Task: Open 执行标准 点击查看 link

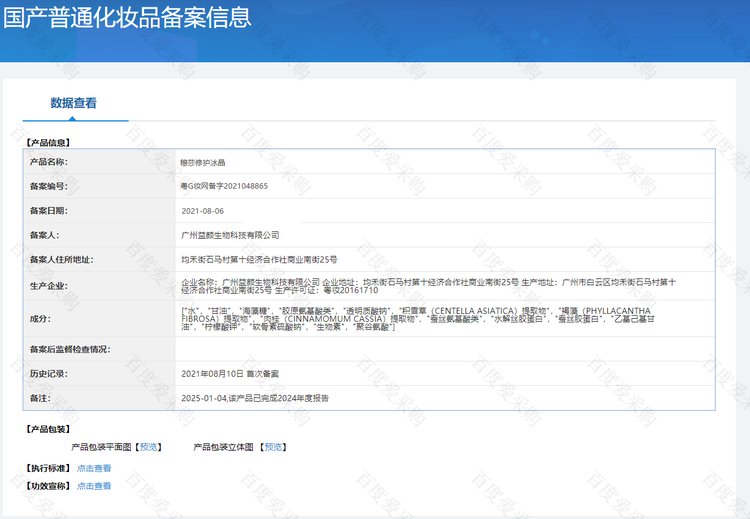Action: [x=94, y=468]
